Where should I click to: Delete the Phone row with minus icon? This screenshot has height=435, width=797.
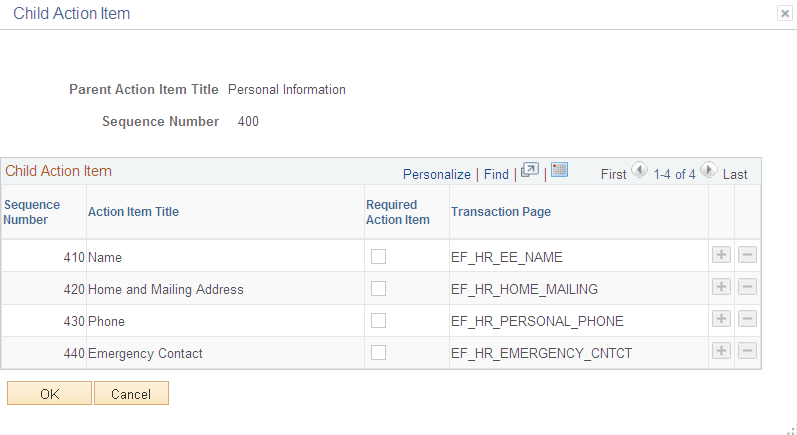tap(747, 319)
